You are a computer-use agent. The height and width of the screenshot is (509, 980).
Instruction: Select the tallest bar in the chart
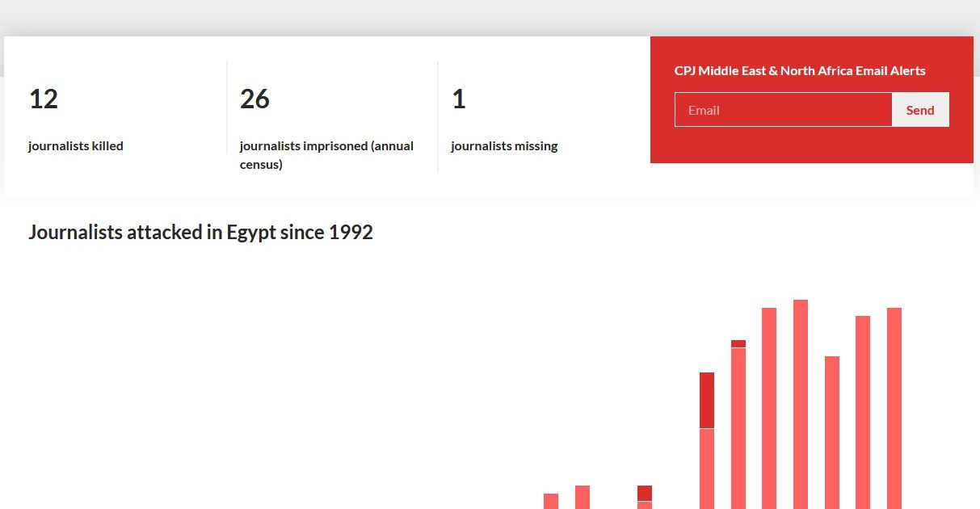801,404
